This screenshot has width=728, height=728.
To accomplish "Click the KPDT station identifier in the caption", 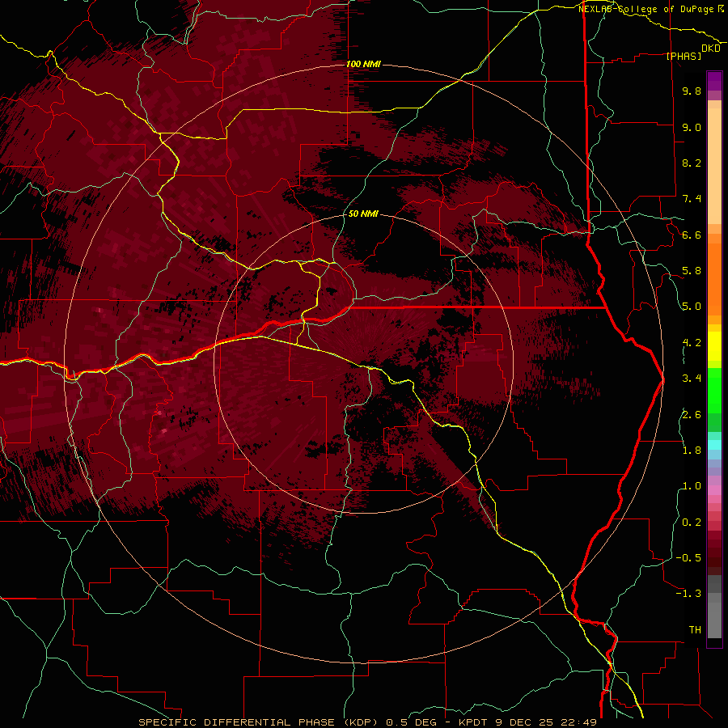I will point(474,722).
